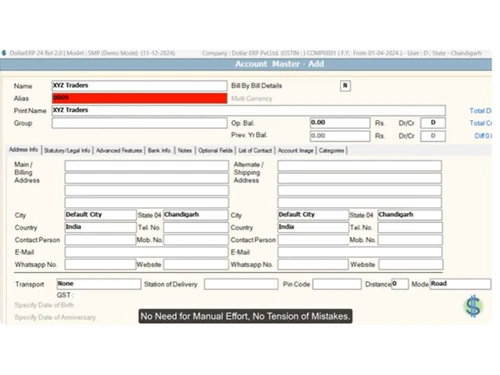Click the Account Master - Add title bar

(x=246, y=64)
